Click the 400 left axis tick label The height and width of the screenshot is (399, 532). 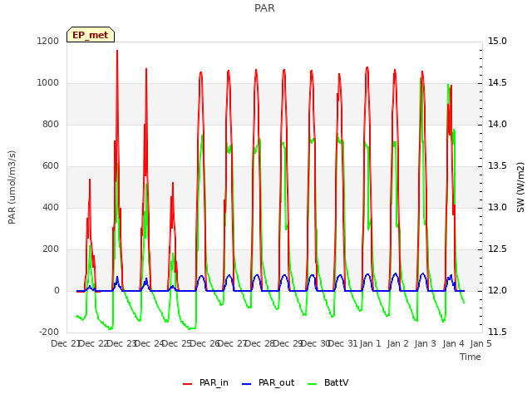point(51,208)
